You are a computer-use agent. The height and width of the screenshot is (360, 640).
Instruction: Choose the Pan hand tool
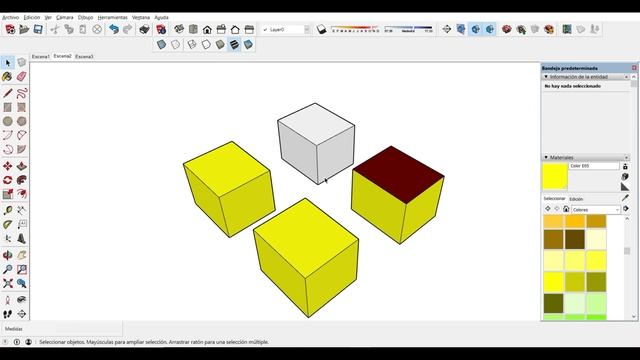pos(22,256)
